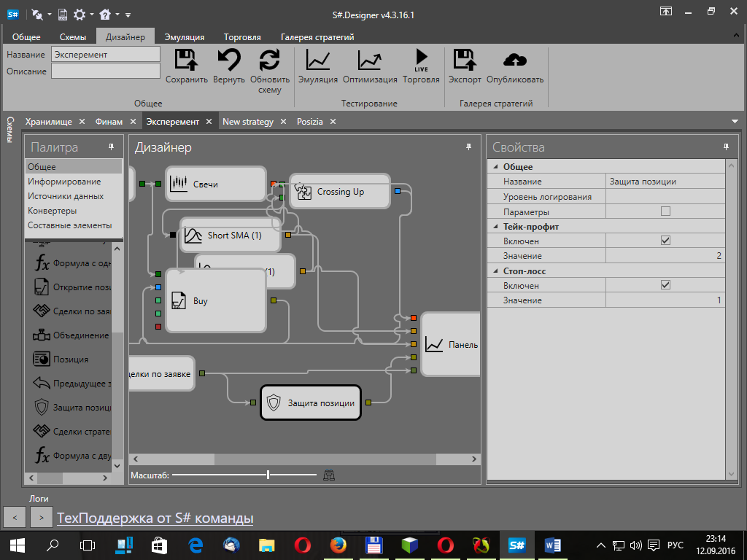Select Открытие позиции palette item

pos(71,287)
